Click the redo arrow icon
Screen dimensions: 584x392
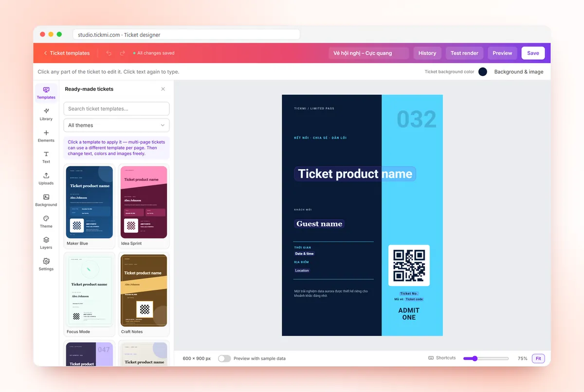coord(122,53)
